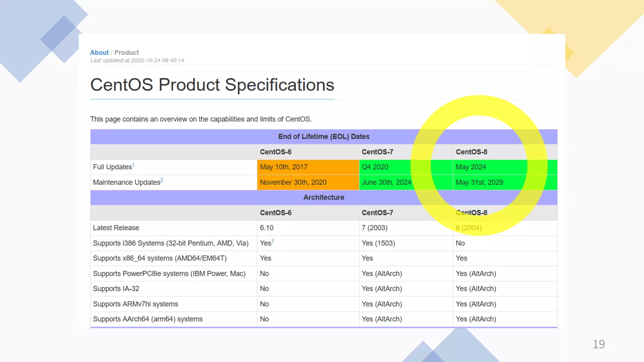Click the May 2024 CentOS-8 cell
Viewport: 644px width, 362px height.
(471, 167)
